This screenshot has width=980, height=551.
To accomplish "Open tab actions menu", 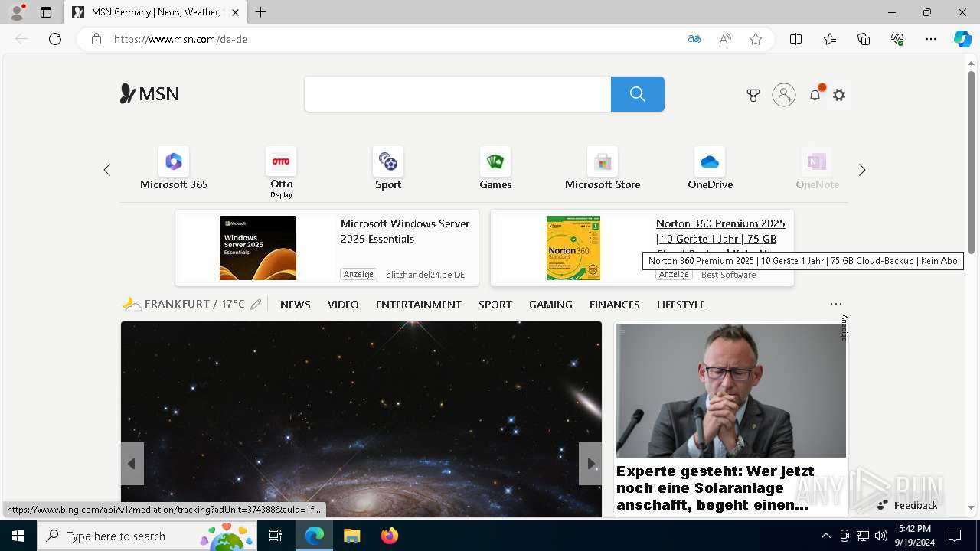I will [46, 12].
